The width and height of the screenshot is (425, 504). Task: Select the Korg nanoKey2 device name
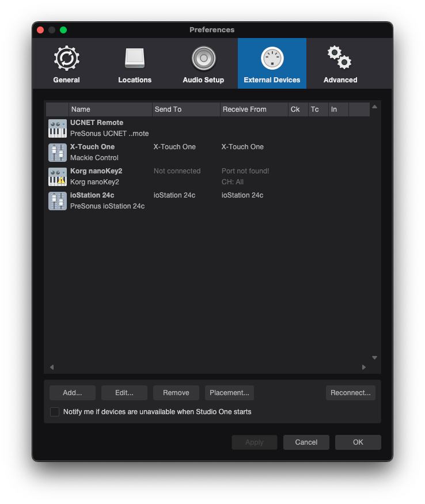(96, 171)
